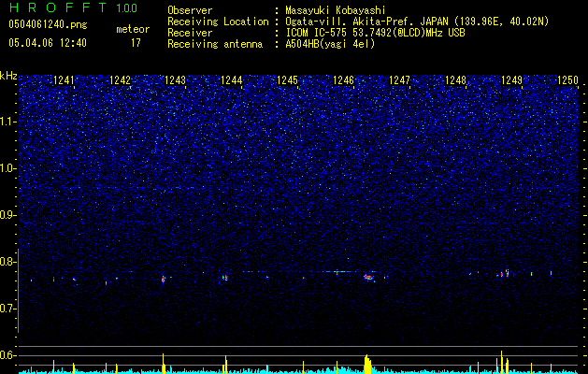The image size is (588, 374).
Task: Click time marker 1243
Action: pos(176,80)
